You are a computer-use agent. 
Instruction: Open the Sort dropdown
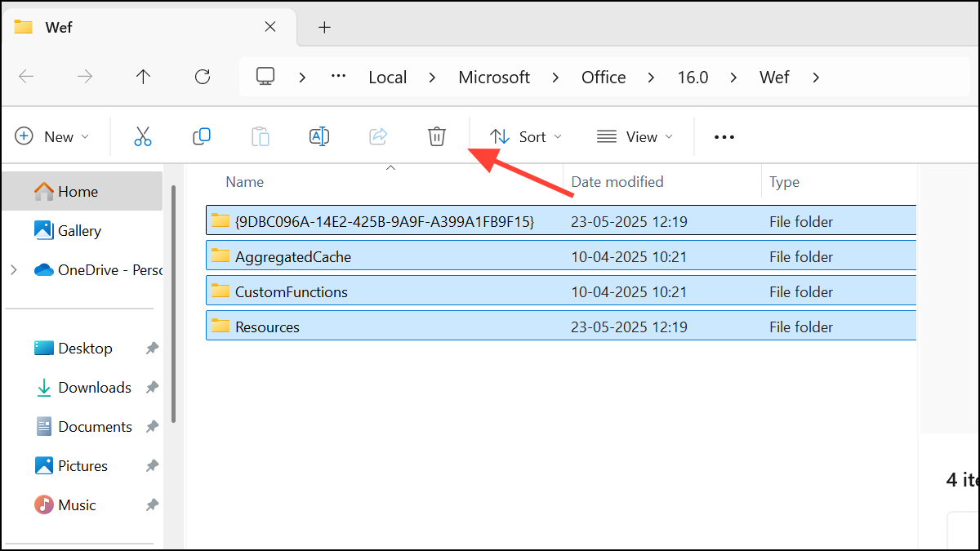[x=525, y=136]
